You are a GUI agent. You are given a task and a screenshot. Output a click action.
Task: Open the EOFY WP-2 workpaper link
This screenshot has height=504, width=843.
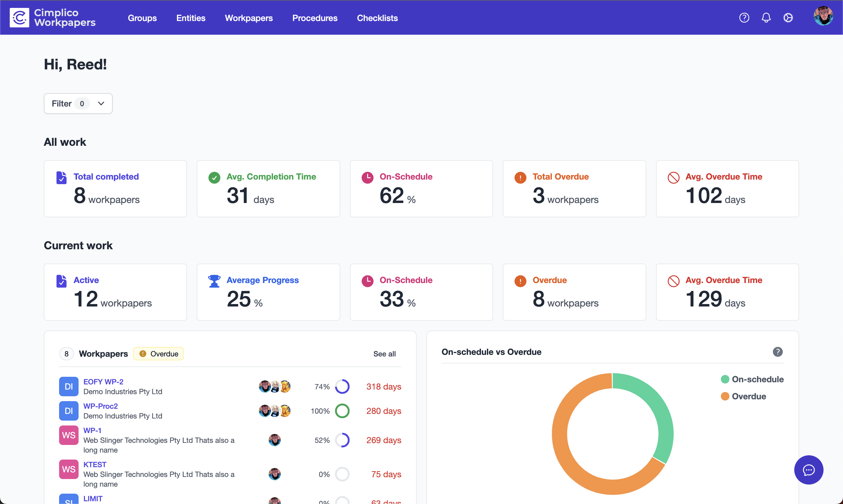point(103,382)
